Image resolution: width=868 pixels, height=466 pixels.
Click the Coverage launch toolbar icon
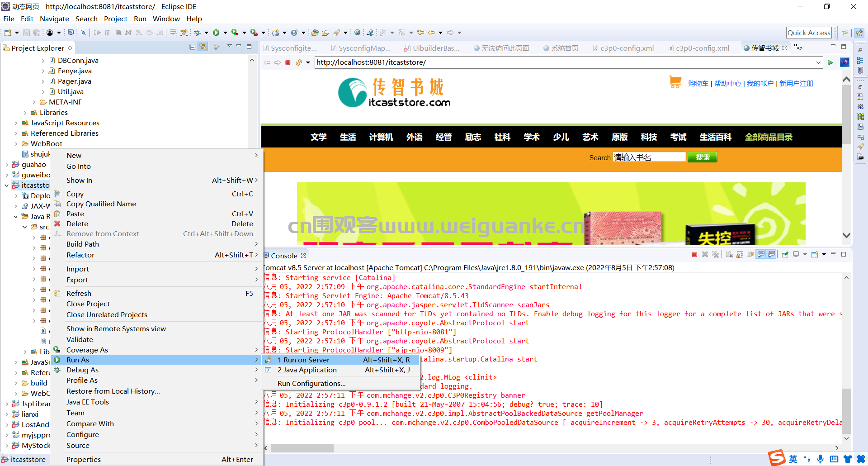235,33
